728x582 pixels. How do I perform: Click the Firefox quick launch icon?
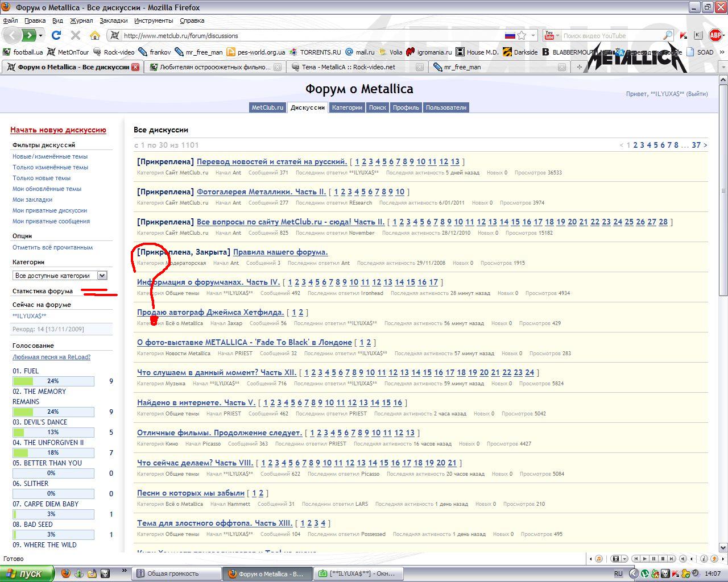[66, 573]
